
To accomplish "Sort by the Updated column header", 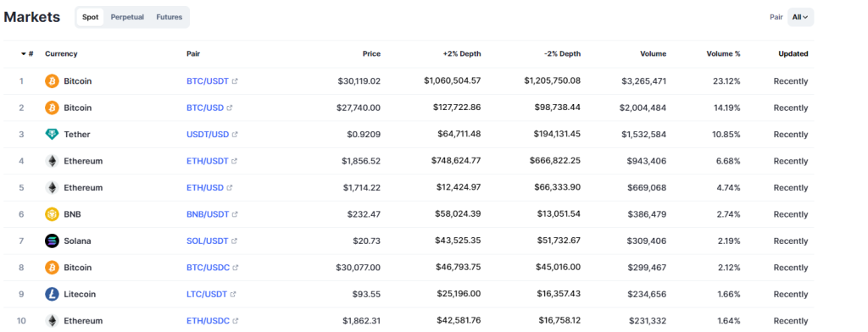I will point(793,53).
